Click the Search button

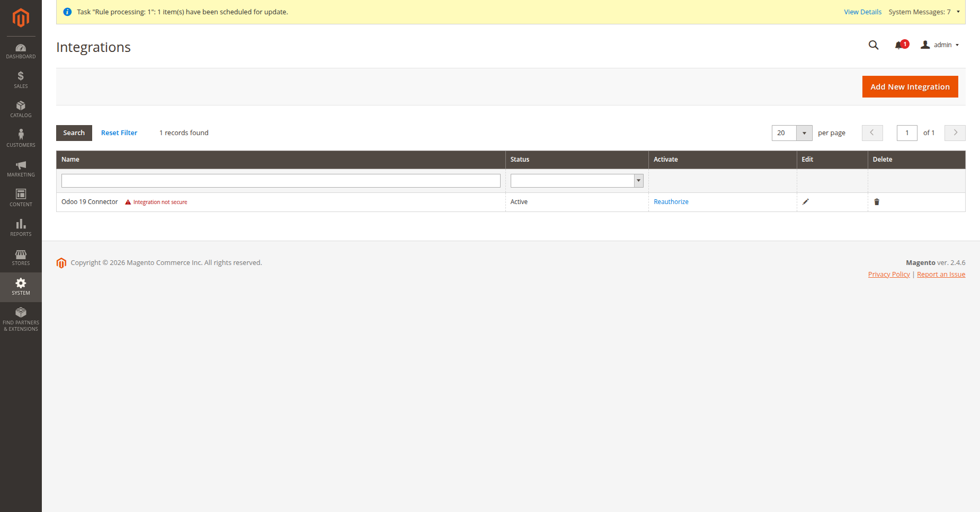click(x=74, y=133)
